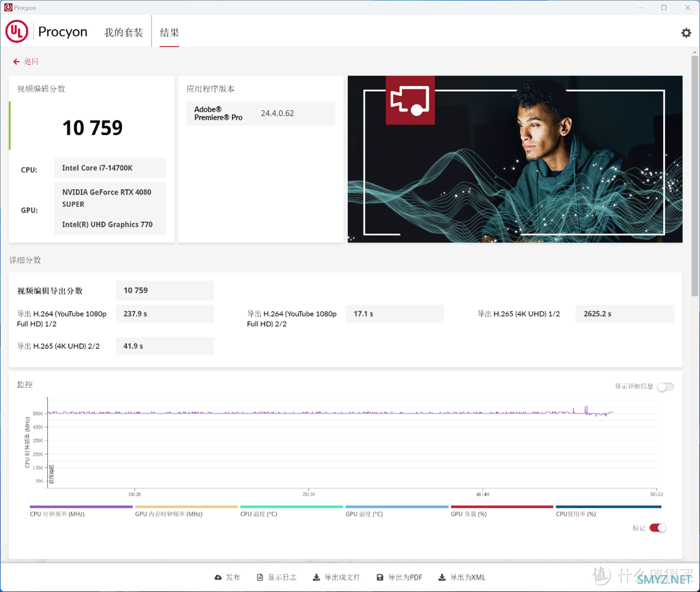Image resolution: width=700 pixels, height=592 pixels.
Task: Open the settings gear icon
Action: 686,32
